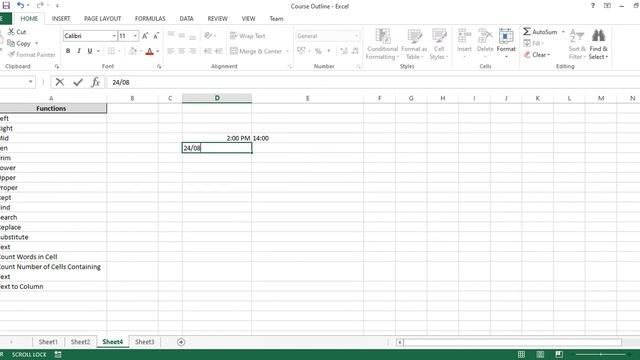The height and width of the screenshot is (360, 640).
Task: Apply the fill color bucket
Action: pyautogui.click(x=133, y=51)
